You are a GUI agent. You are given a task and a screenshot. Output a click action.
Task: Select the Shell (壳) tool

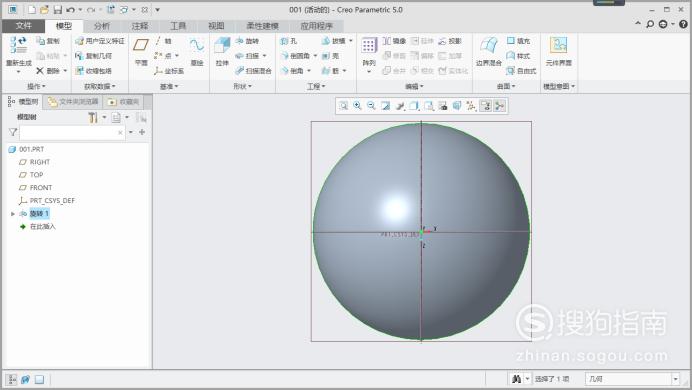point(331,56)
